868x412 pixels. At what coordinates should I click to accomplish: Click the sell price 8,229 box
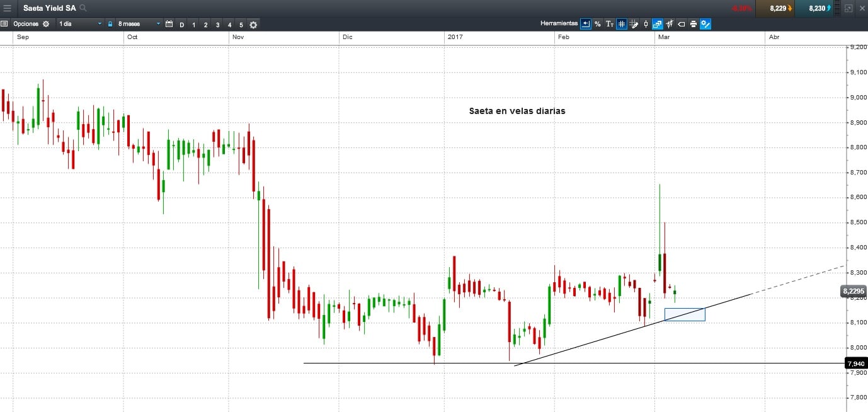point(775,8)
